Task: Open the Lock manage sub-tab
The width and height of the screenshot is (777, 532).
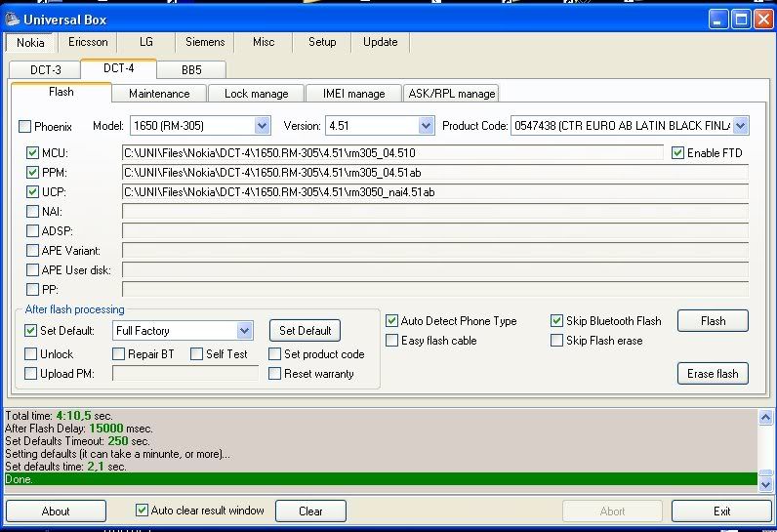Action: (x=256, y=94)
